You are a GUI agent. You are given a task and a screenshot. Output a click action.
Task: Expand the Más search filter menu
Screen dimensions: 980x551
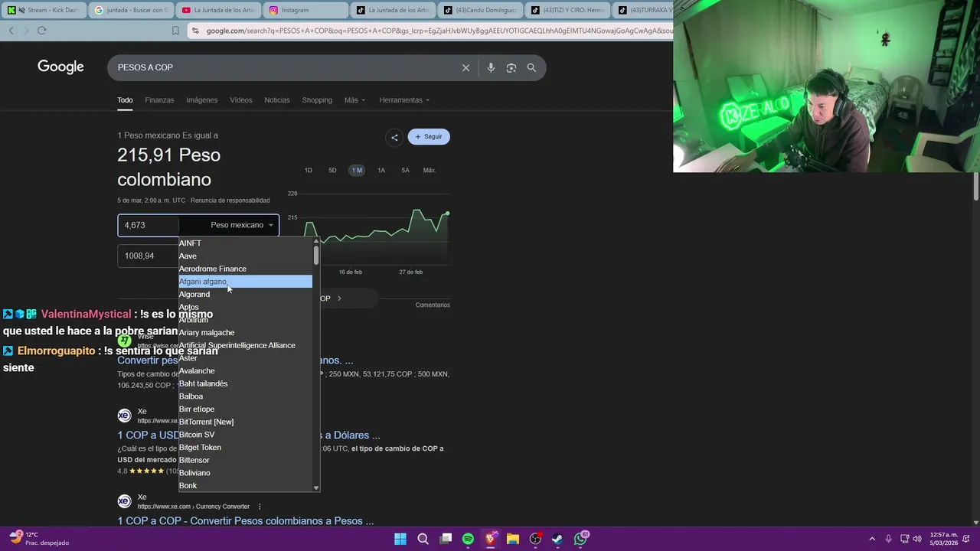(354, 100)
